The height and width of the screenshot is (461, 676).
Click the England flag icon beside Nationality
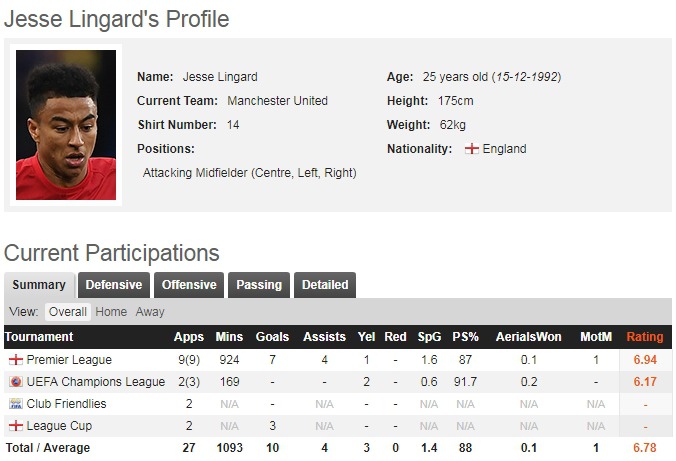(471, 149)
